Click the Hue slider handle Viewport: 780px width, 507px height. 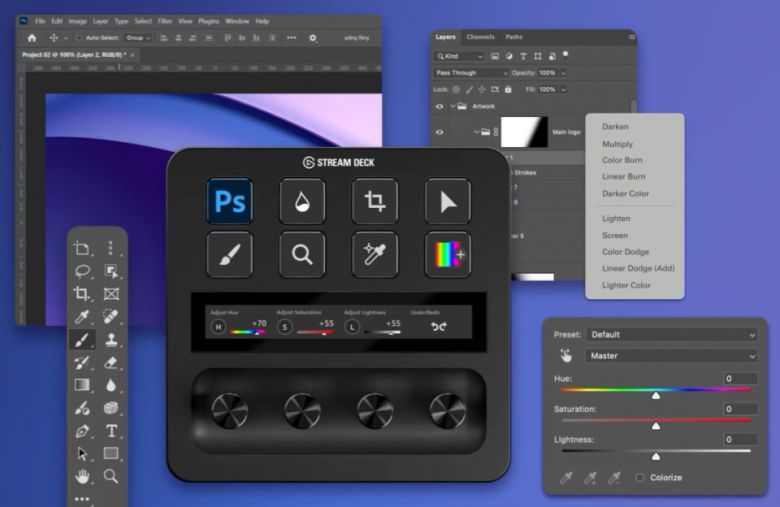click(655, 395)
